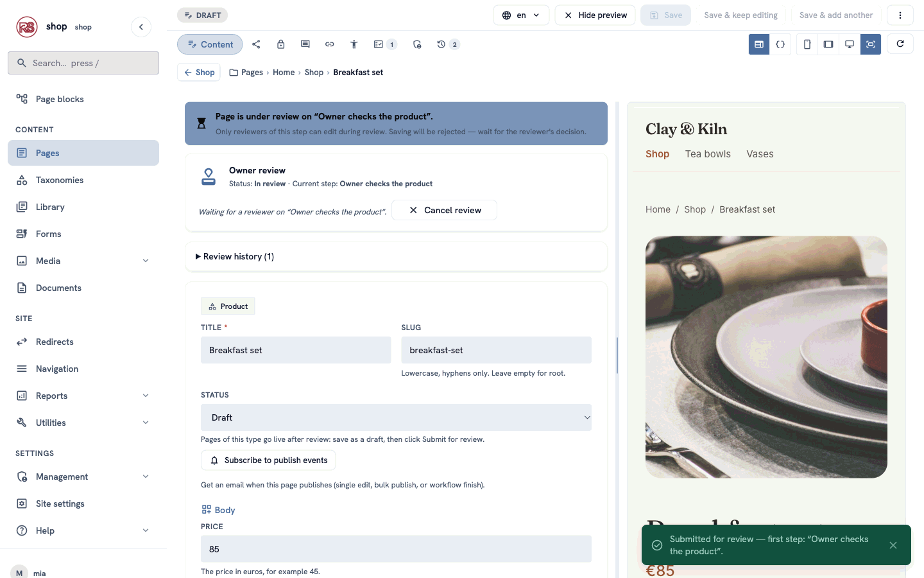Screen dimensions: 924x578
Task: Expand the Management sidebar group
Action: (83, 477)
